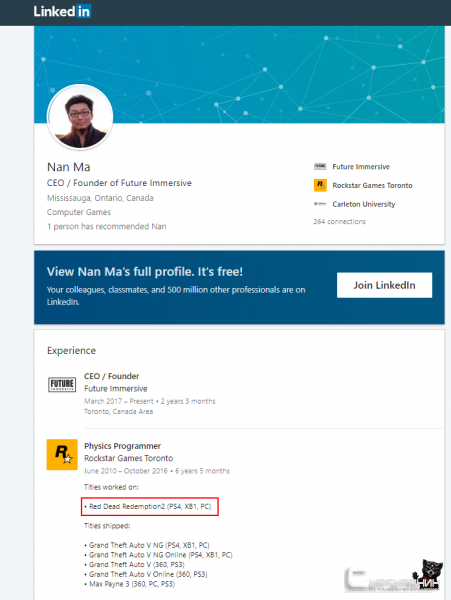Image resolution: width=451 pixels, height=600 pixels.
Task: Click the Experience section heading
Action: tap(71, 351)
